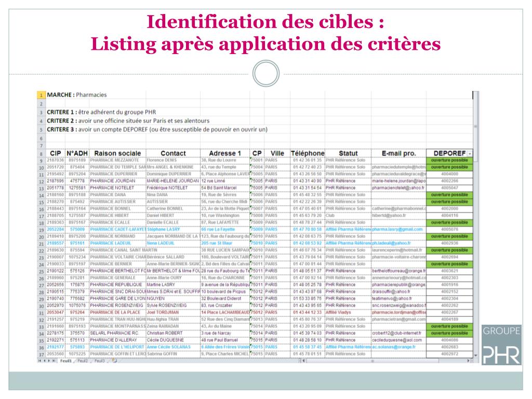Select the CIP column header cell
Image resolution: width=532 pixels, height=399 pixels.
click(x=56, y=153)
